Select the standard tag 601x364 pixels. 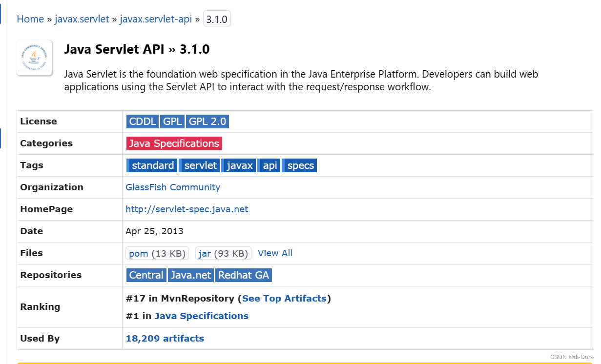point(151,165)
